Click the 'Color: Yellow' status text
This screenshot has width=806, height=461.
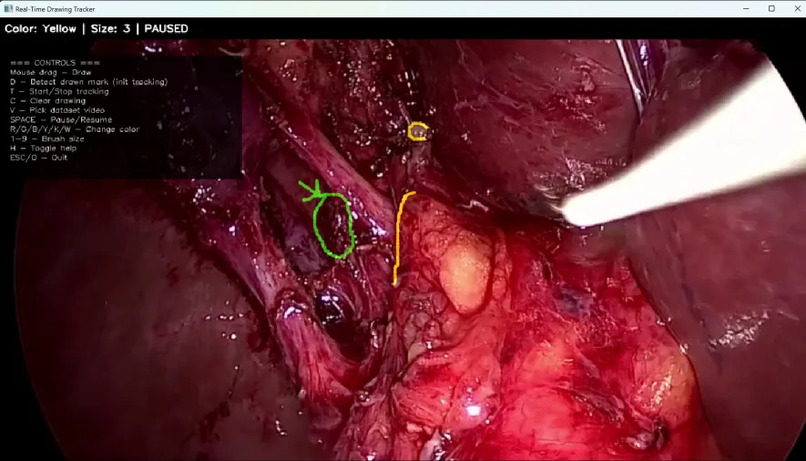pyautogui.click(x=40, y=29)
